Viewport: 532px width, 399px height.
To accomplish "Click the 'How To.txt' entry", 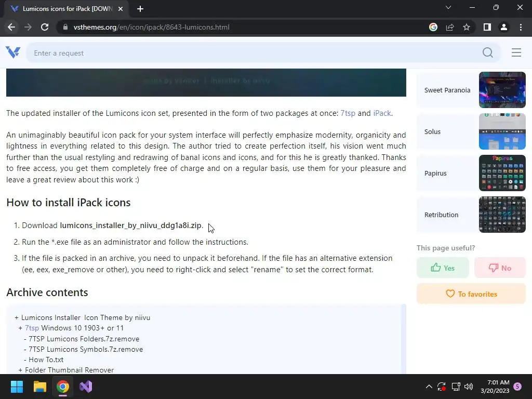I will [46, 360].
